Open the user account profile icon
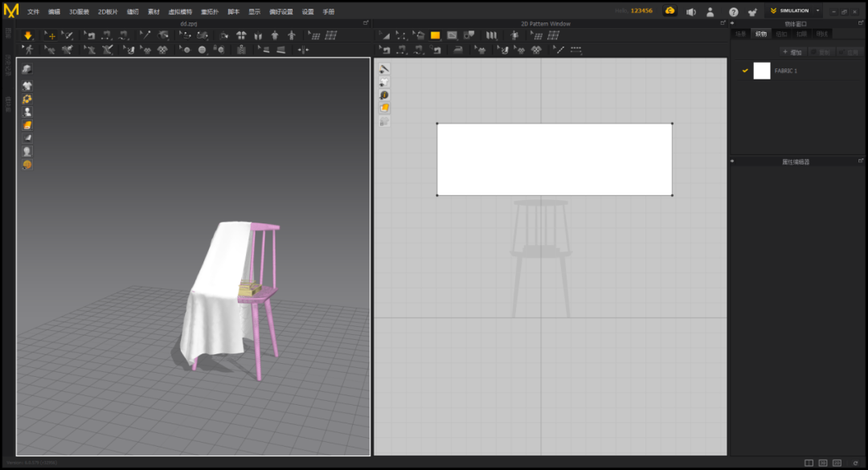868x470 pixels. pos(710,12)
